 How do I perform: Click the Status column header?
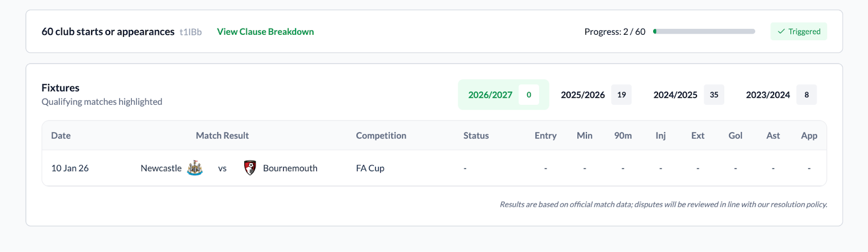pos(476,136)
